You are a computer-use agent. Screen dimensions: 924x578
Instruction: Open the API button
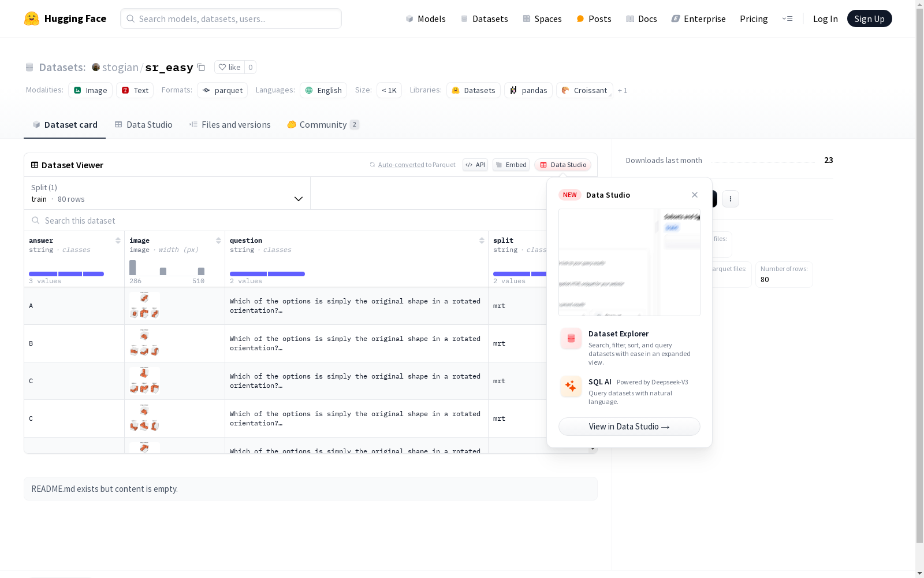[475, 165]
